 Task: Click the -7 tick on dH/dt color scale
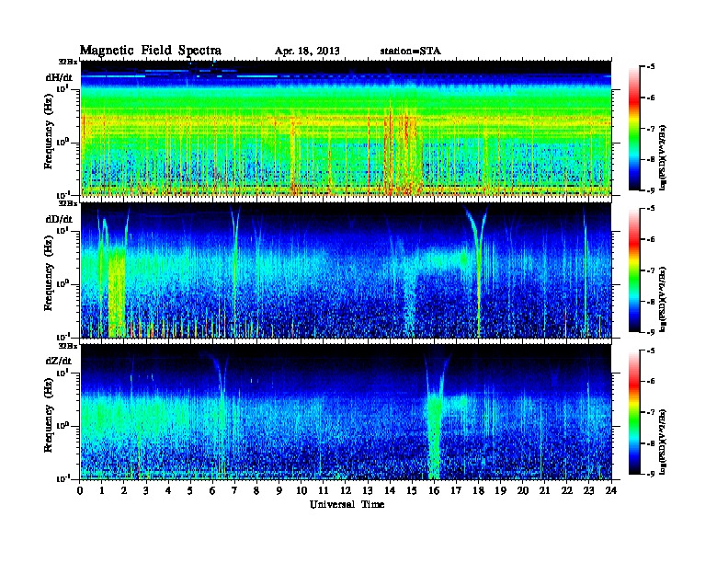(651, 129)
